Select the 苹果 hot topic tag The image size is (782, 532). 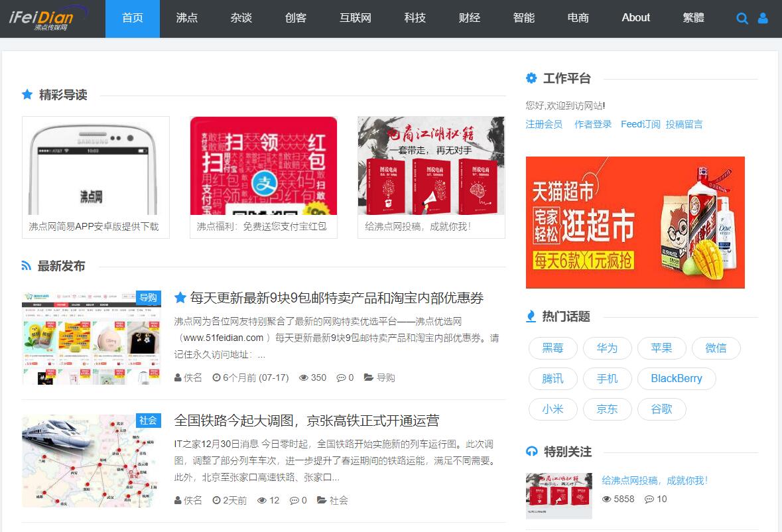click(x=662, y=348)
